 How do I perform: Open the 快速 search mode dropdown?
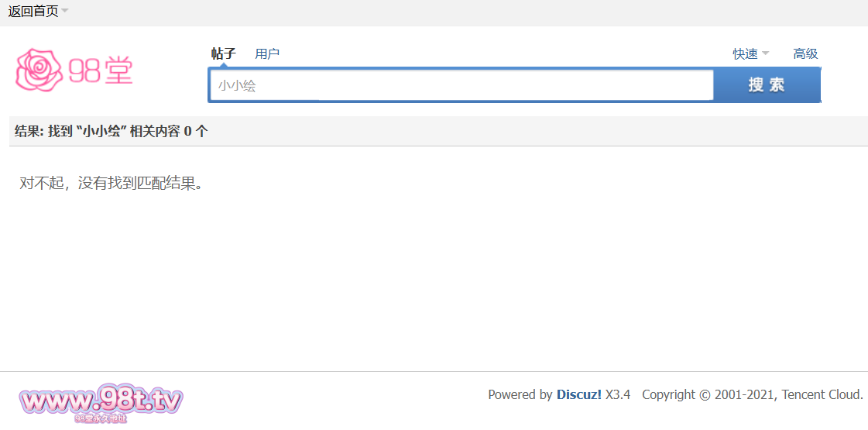(x=751, y=53)
